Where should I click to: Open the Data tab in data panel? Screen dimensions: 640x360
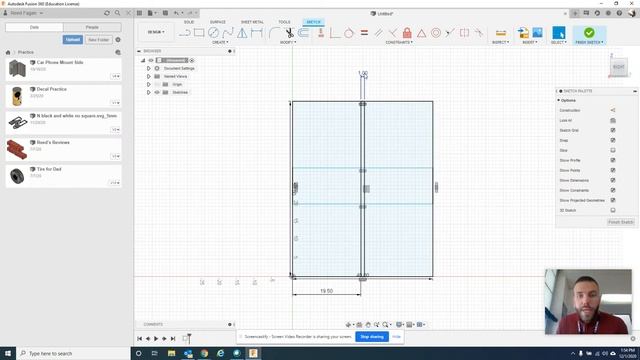point(34,27)
